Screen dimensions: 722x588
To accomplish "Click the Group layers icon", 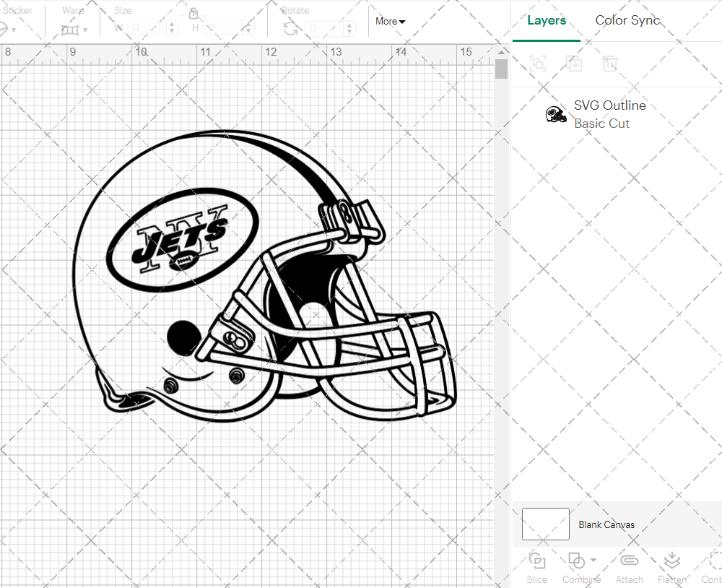I will point(536,64).
